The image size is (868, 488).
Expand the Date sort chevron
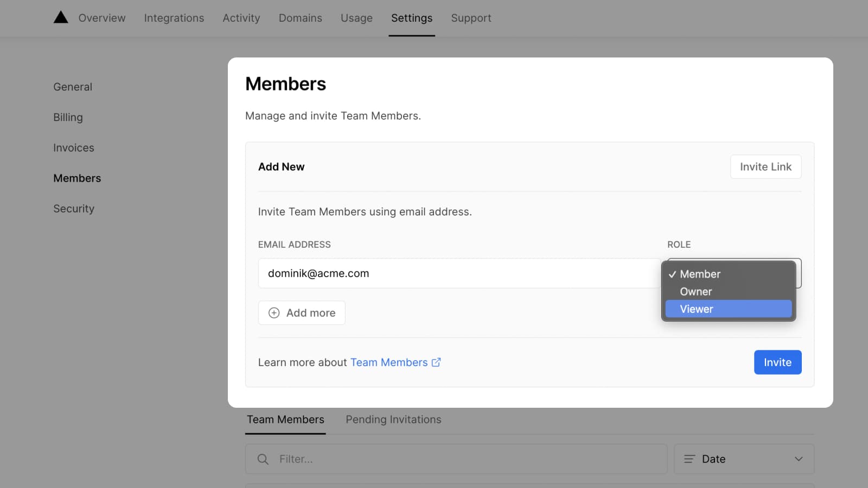(799, 459)
